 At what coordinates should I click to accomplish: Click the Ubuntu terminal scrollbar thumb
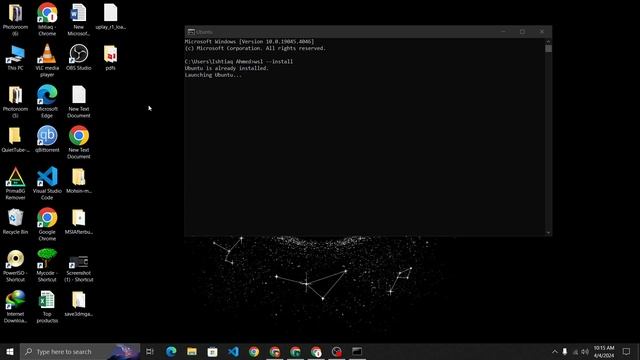[548, 49]
